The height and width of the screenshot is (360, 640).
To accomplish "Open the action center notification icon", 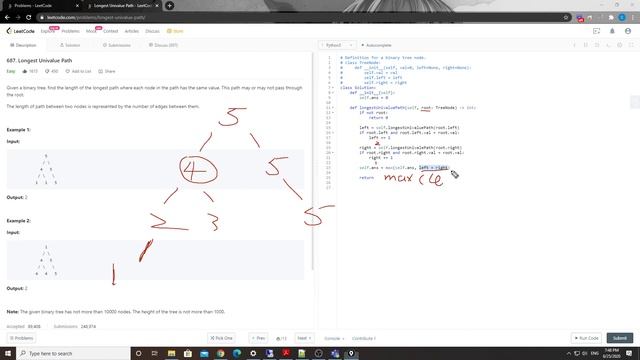I will 629,353.
